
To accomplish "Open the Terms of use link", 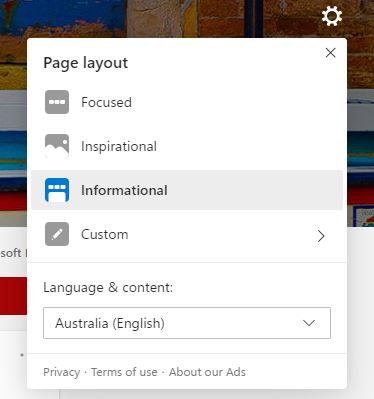I will [x=124, y=372].
